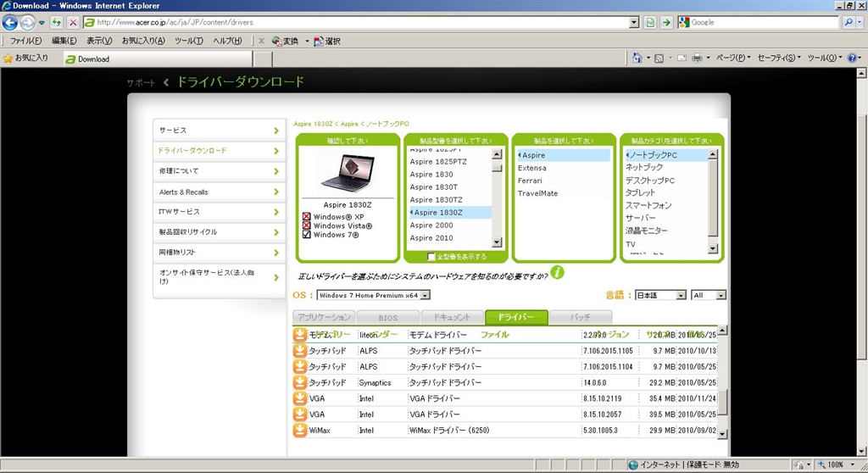Click the Print icon in command bar
This screenshot has width=868, height=473.
tap(696, 58)
